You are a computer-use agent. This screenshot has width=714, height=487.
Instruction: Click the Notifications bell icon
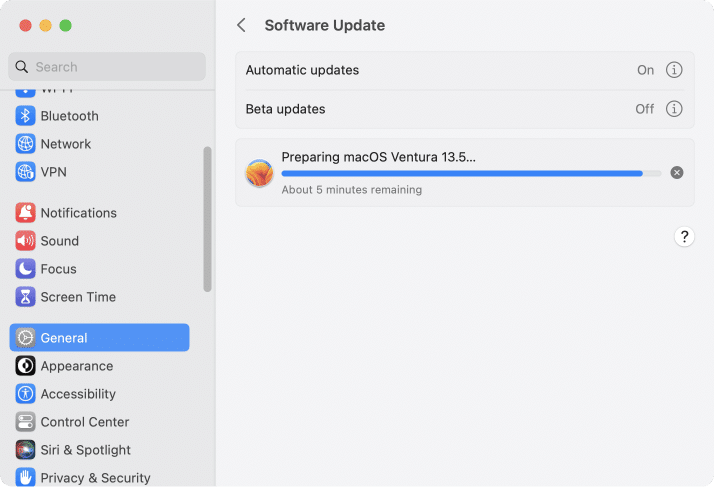tap(25, 213)
